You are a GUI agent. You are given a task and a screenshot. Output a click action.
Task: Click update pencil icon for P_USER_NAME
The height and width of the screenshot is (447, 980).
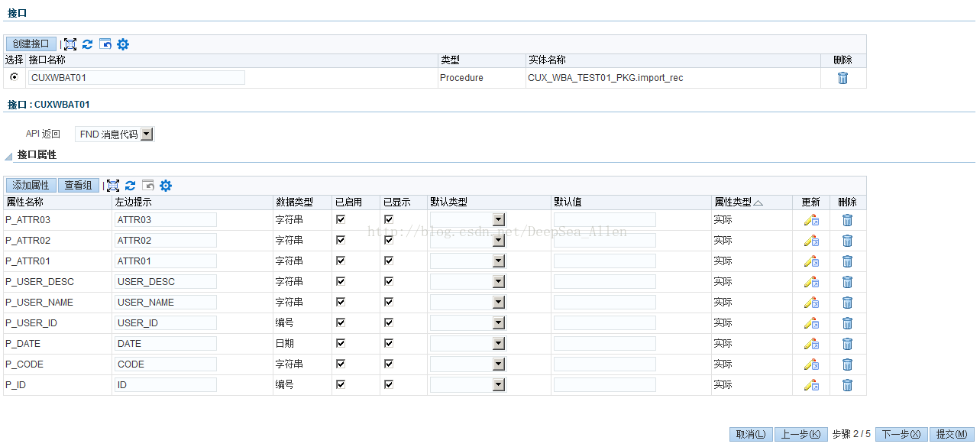click(811, 303)
